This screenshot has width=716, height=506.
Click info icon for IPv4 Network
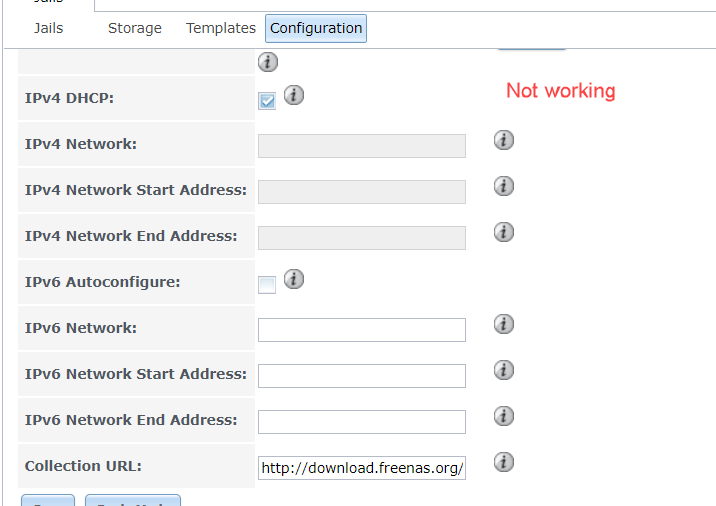pyautogui.click(x=504, y=140)
